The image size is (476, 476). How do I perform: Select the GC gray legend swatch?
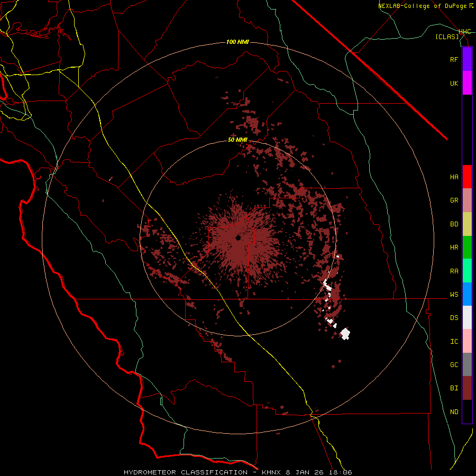pos(467,364)
